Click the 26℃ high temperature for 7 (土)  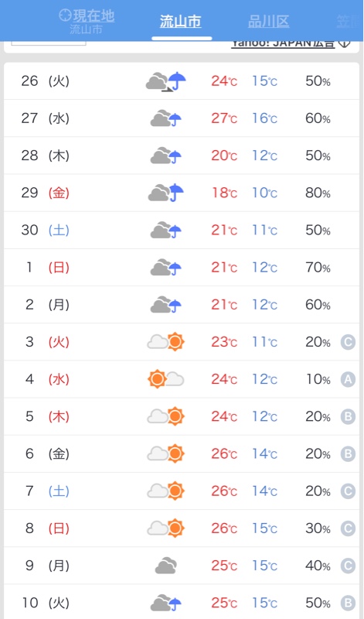pyautogui.click(x=224, y=491)
